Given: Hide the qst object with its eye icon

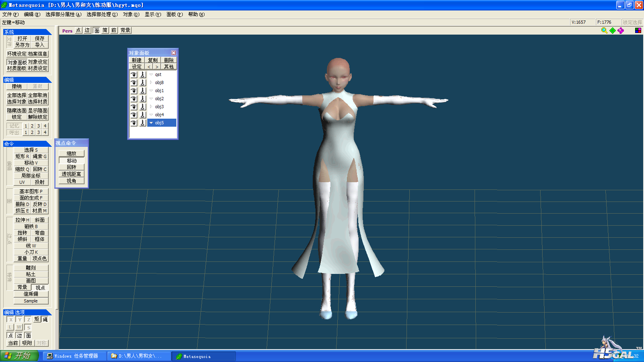Looking at the screenshot, I should [x=134, y=74].
